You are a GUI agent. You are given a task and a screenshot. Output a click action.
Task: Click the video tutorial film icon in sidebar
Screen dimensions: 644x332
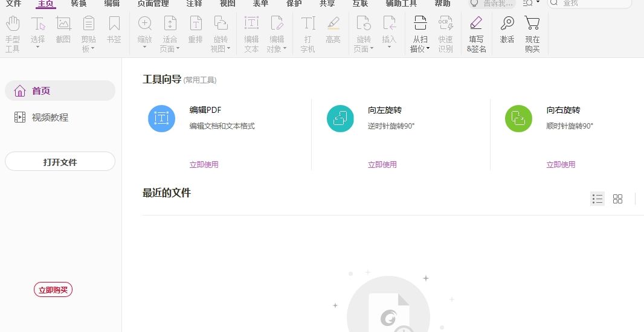pos(20,117)
